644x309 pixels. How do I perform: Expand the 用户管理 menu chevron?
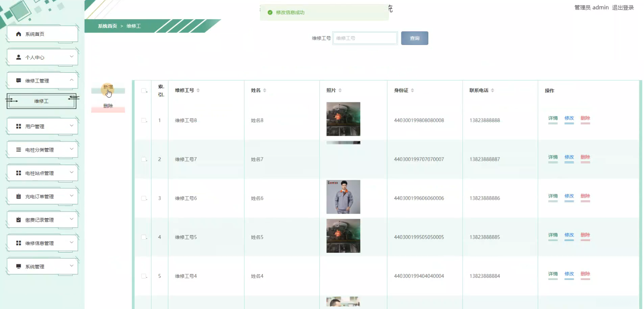(x=72, y=125)
